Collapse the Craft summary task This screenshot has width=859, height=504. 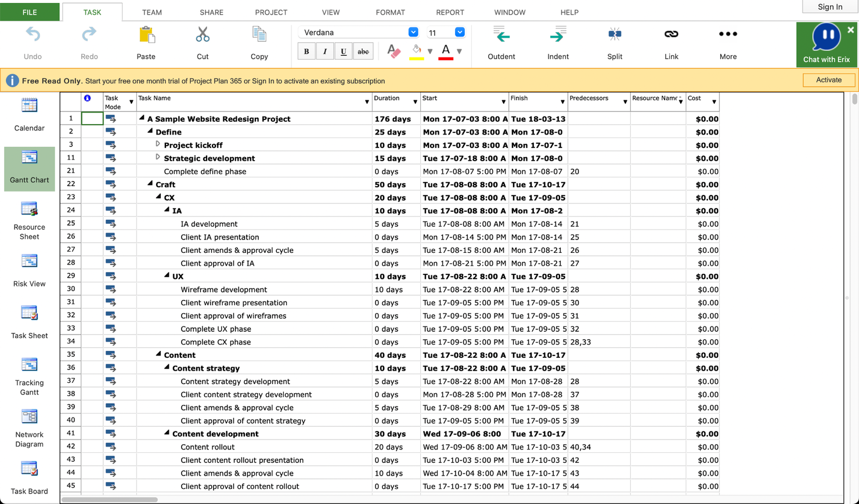pos(150,183)
